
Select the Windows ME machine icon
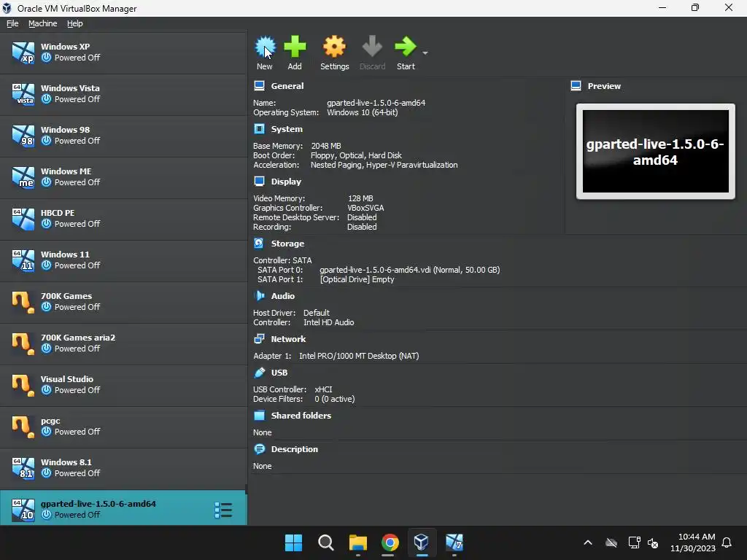click(x=23, y=177)
